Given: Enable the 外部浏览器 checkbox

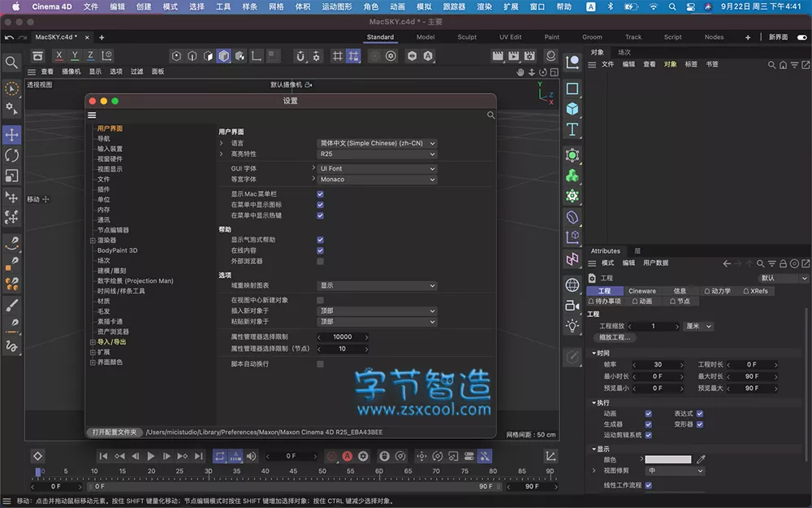Looking at the screenshot, I should pos(320,261).
